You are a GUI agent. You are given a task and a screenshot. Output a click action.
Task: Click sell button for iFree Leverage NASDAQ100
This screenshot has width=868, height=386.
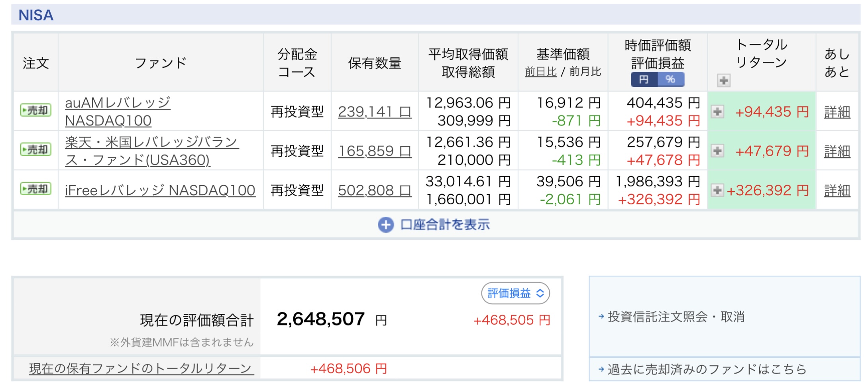tap(36, 189)
